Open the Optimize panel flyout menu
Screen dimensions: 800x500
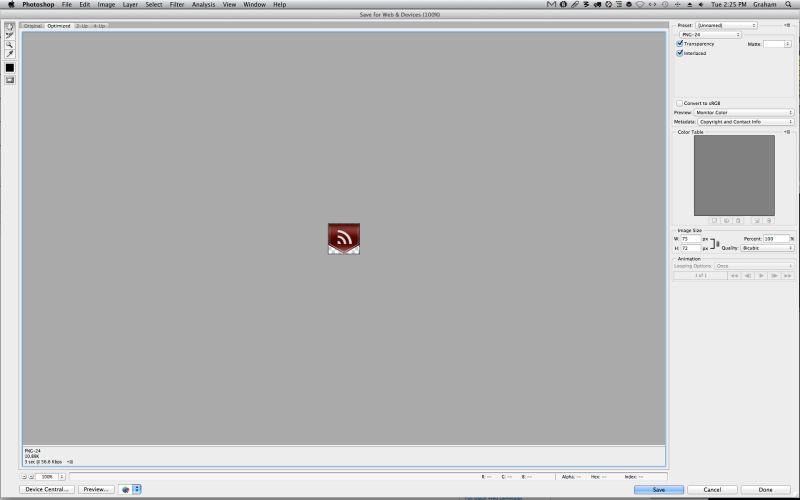(787, 25)
